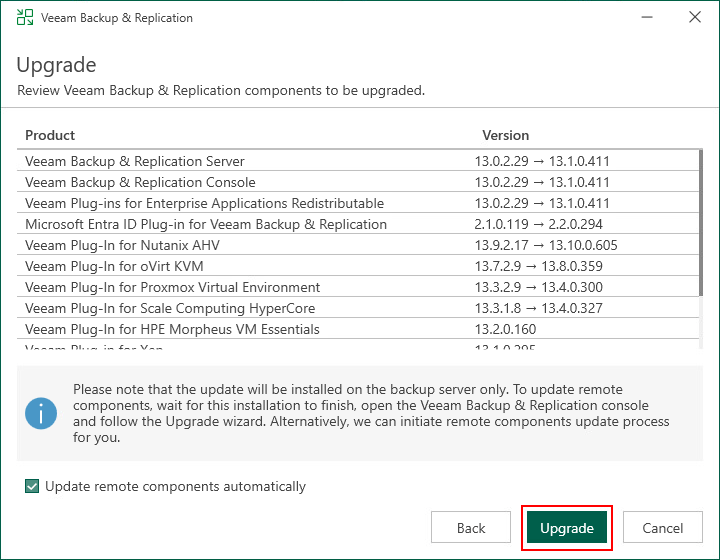The width and height of the screenshot is (720, 560).
Task: Click the blue information icon
Action: coord(41,413)
